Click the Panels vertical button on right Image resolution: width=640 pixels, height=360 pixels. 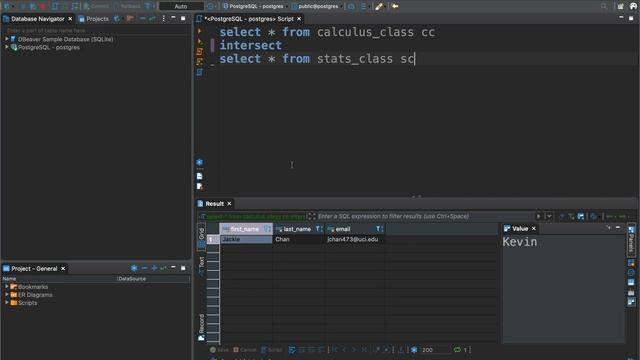coord(631,240)
